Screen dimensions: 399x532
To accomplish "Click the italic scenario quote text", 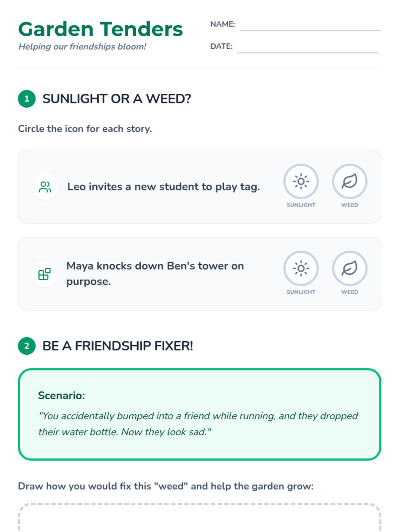I will click(198, 424).
